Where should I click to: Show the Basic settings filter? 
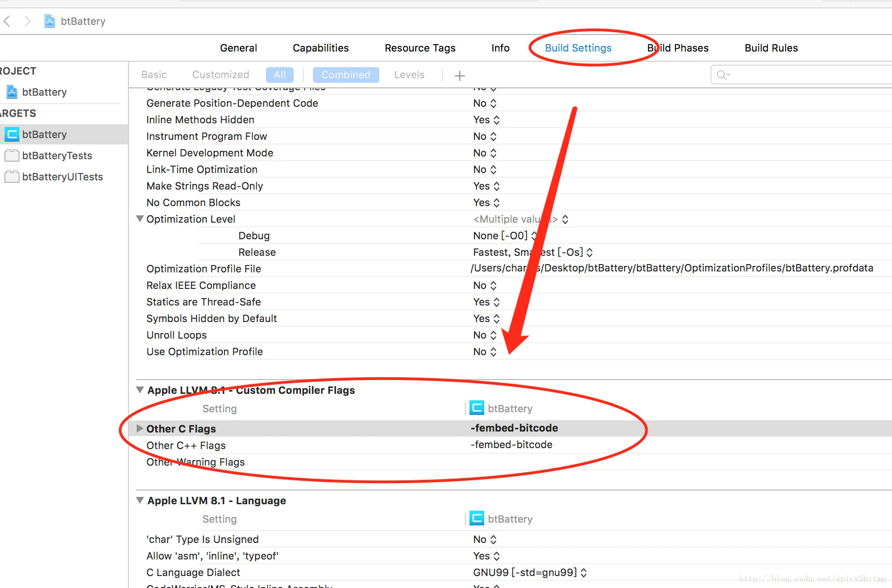tap(154, 75)
